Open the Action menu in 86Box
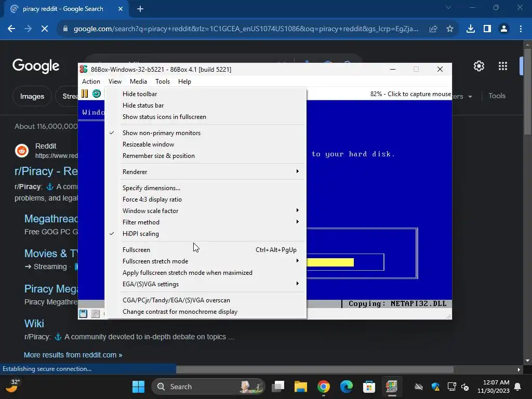Image resolution: width=532 pixels, height=399 pixels. tap(91, 82)
